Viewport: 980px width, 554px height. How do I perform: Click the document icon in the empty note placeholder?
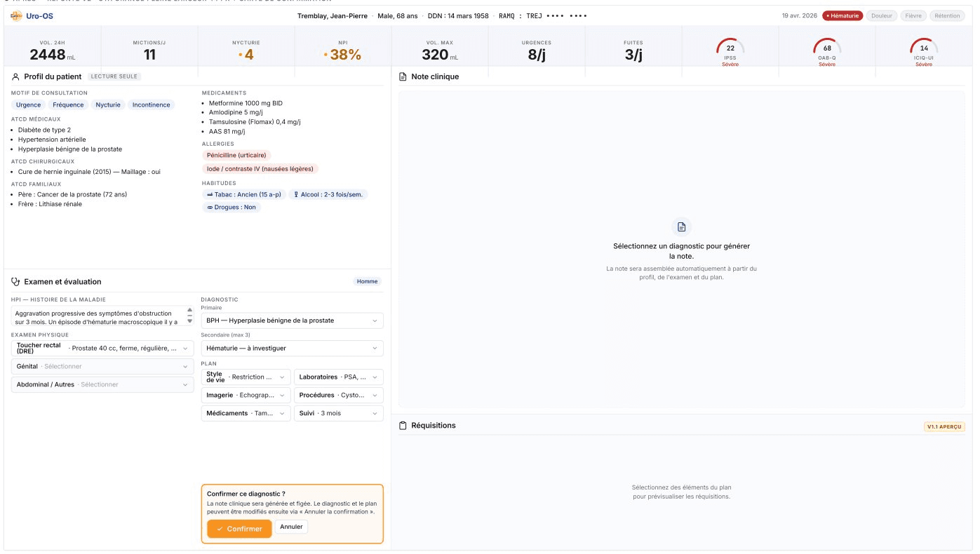(x=681, y=227)
